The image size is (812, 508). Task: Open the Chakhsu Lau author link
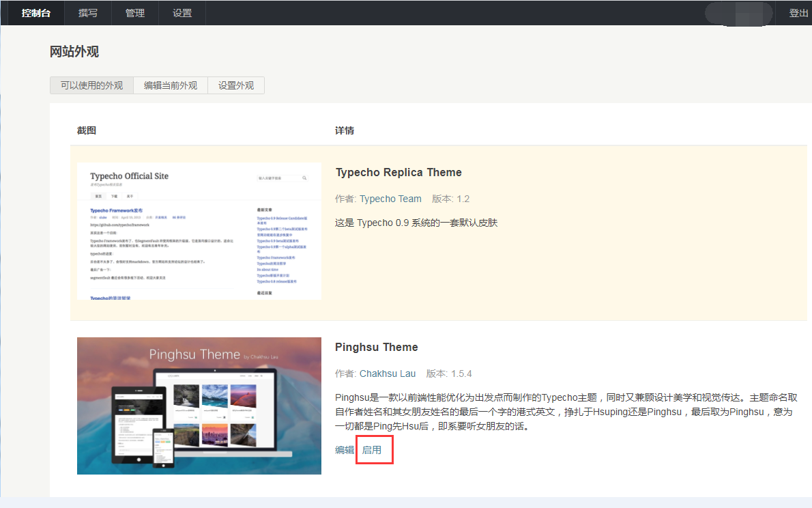[388, 373]
